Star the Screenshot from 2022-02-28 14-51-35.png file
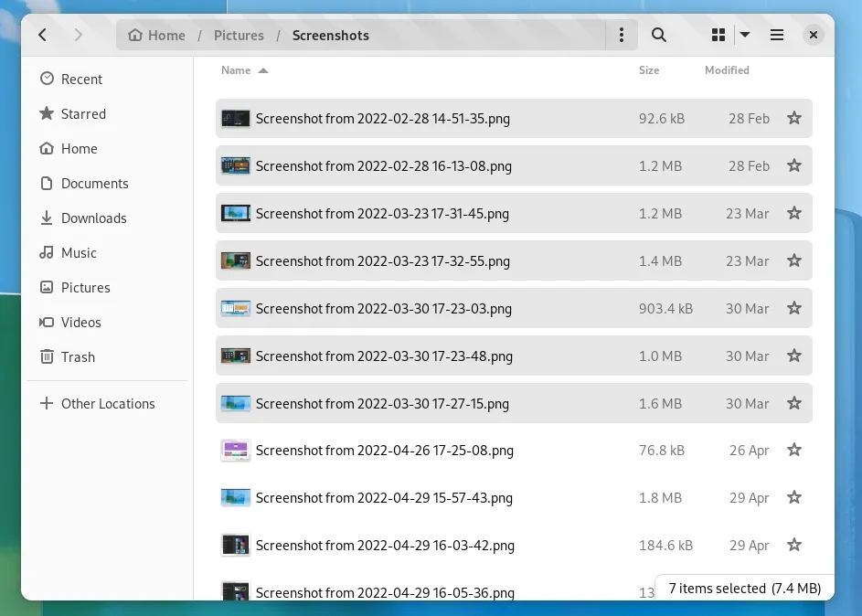The height and width of the screenshot is (616, 862). tap(793, 118)
